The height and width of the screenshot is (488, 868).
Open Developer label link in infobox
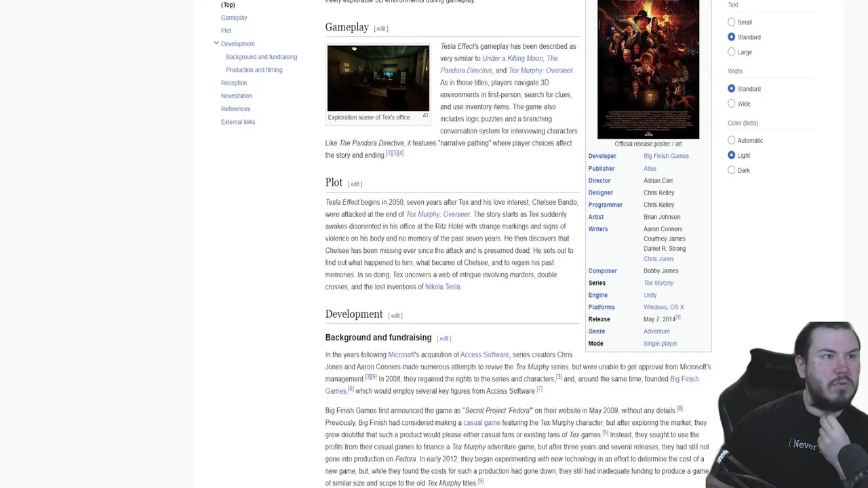pyautogui.click(x=602, y=156)
